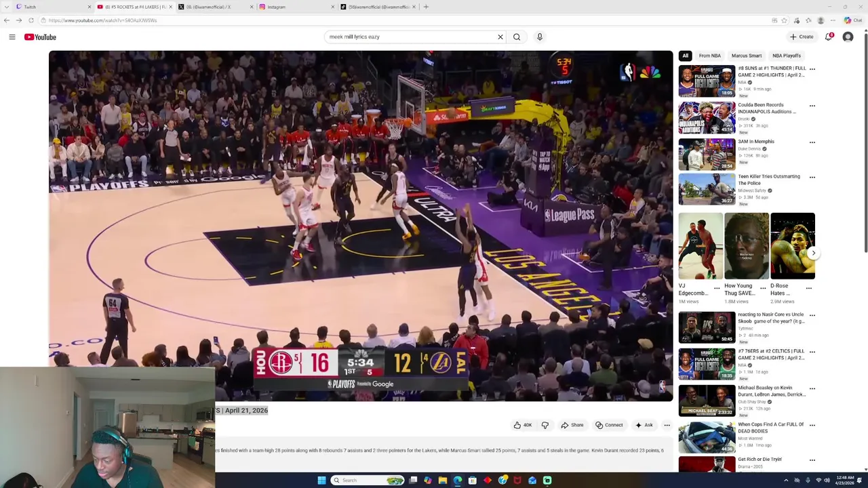
Task: Select the Marcus Smart filter chip
Action: (x=747, y=56)
